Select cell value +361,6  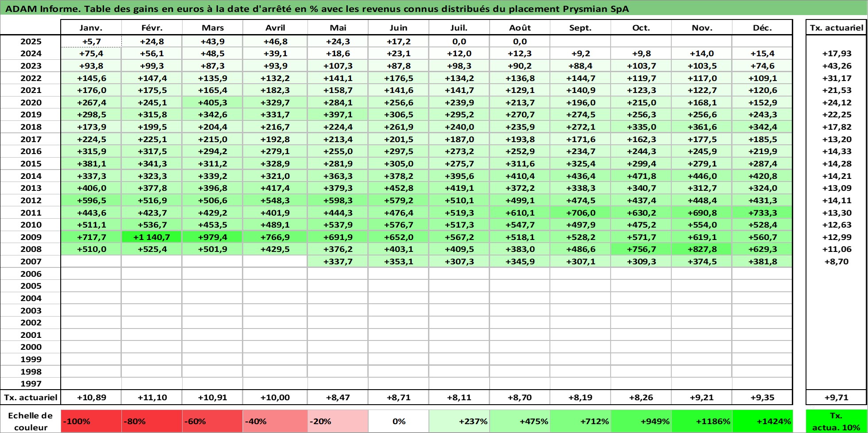pyautogui.click(x=702, y=127)
